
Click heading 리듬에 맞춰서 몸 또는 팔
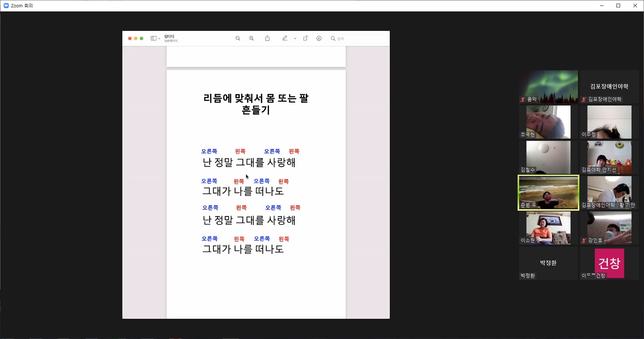click(x=256, y=98)
